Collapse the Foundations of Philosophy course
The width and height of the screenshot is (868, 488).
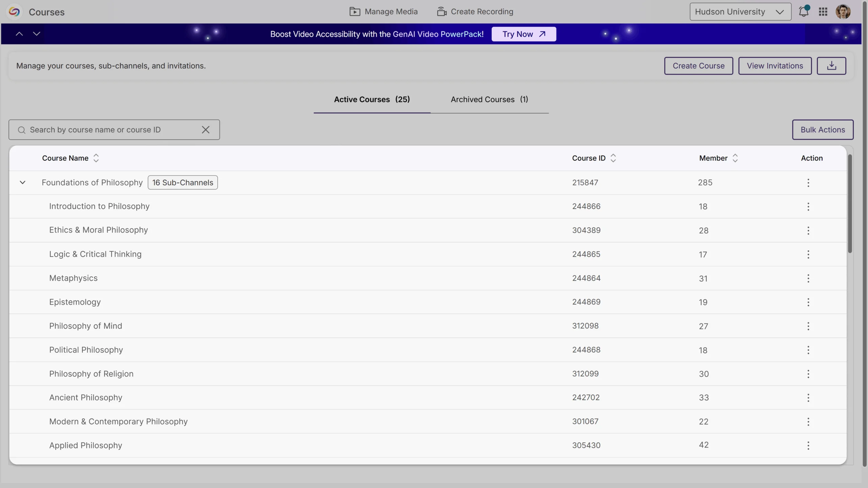[x=22, y=182]
